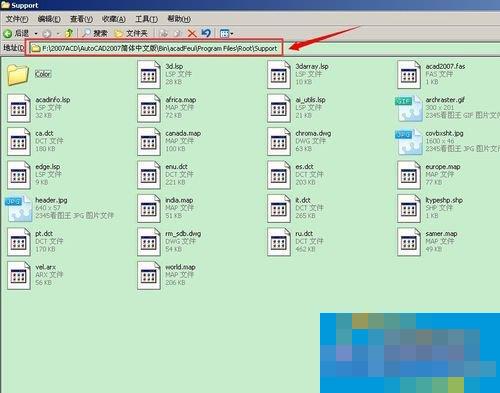Click the Forward arrow button
This screenshot has height=393, width=500.
(47, 34)
